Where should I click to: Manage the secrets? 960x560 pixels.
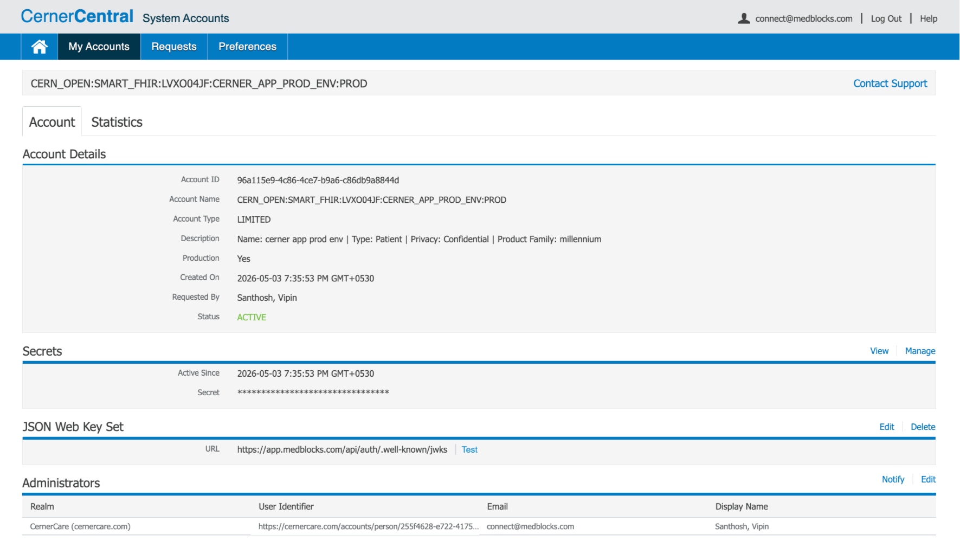[920, 351]
